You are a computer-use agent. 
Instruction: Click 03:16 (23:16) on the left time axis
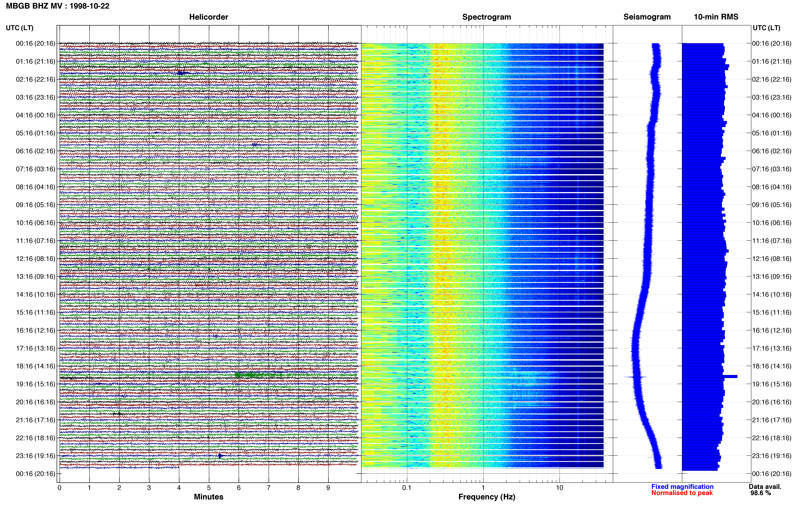point(36,97)
